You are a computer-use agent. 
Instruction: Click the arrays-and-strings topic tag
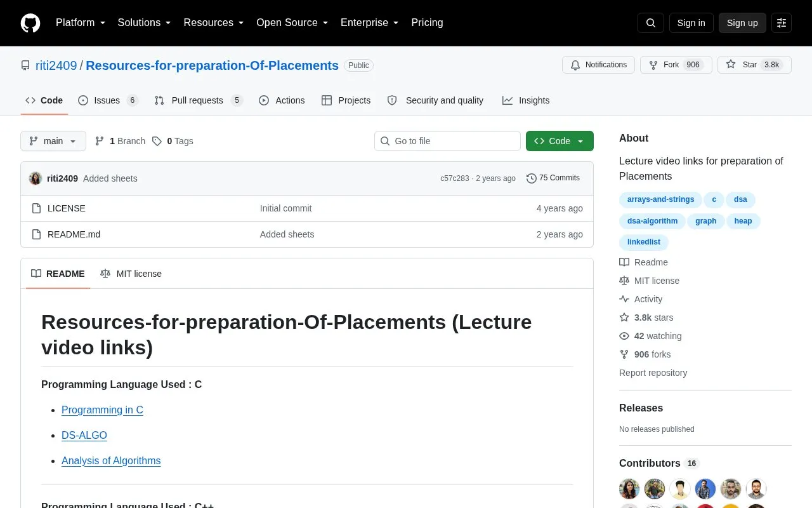point(660,199)
